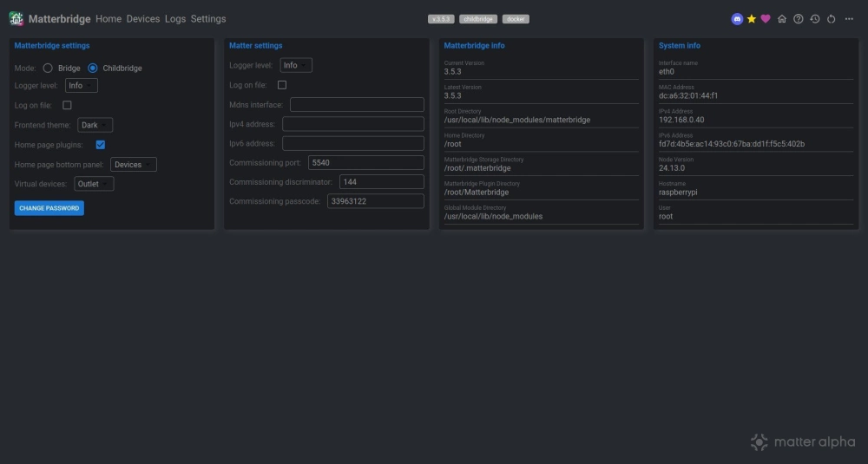The width and height of the screenshot is (868, 464).
Task: Click the clock history icon
Action: 815,19
